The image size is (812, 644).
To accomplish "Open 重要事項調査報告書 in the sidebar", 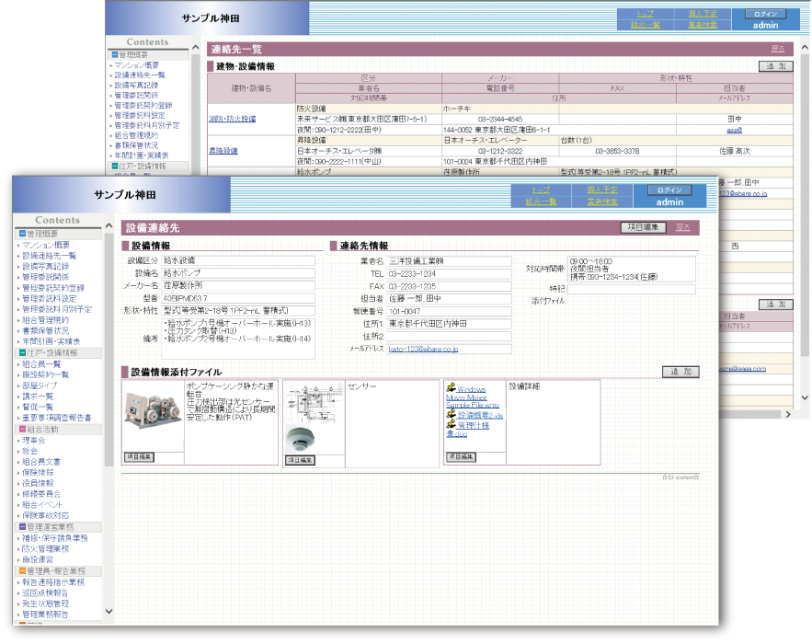I will coord(57,418).
